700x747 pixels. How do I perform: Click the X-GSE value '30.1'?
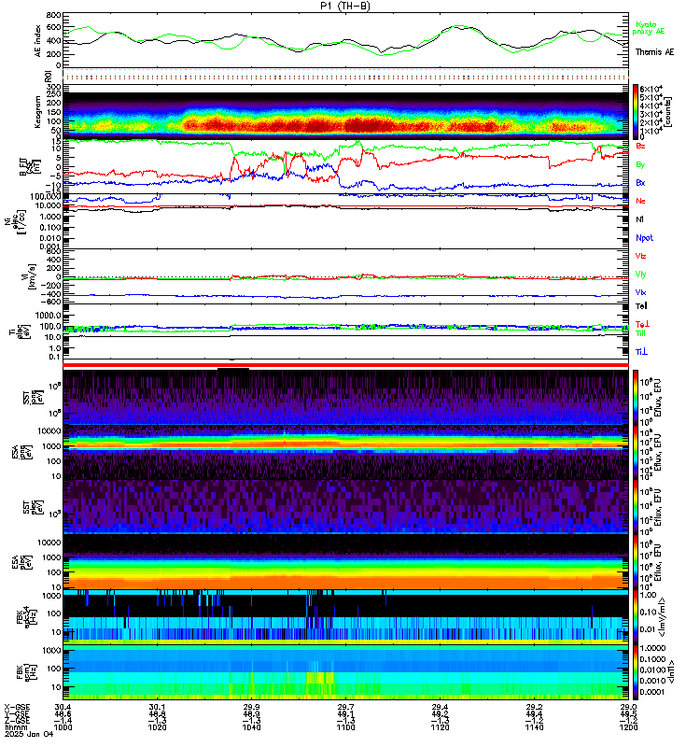tap(157, 707)
